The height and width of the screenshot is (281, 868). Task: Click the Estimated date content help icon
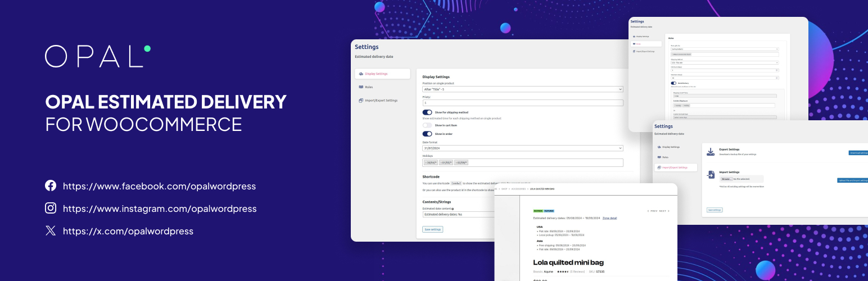[453, 209]
